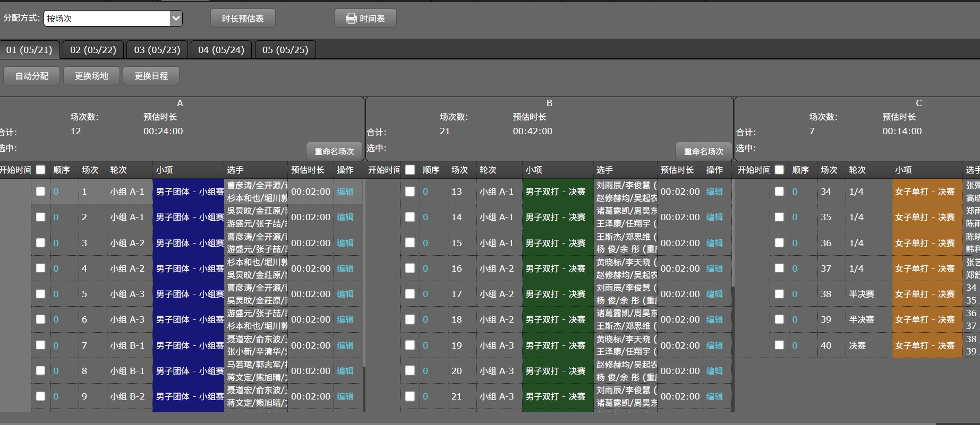Open the 分配方式 dropdown arrow
The height and width of the screenshot is (425, 980).
(176, 19)
